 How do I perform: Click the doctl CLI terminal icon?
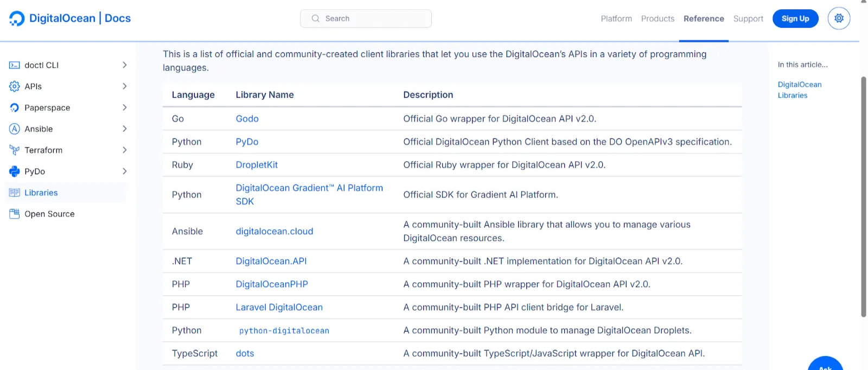coord(15,65)
